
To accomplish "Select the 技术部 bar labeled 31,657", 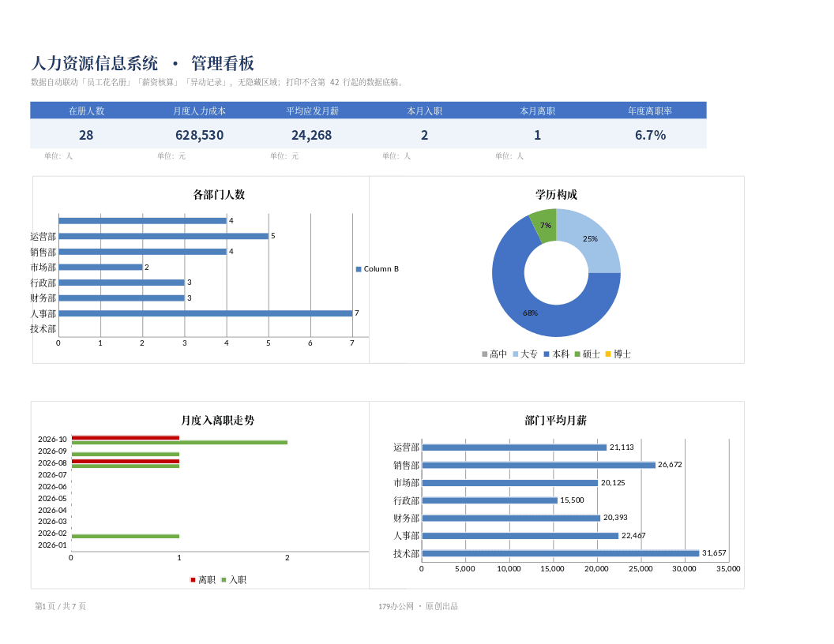I will click(x=561, y=554).
